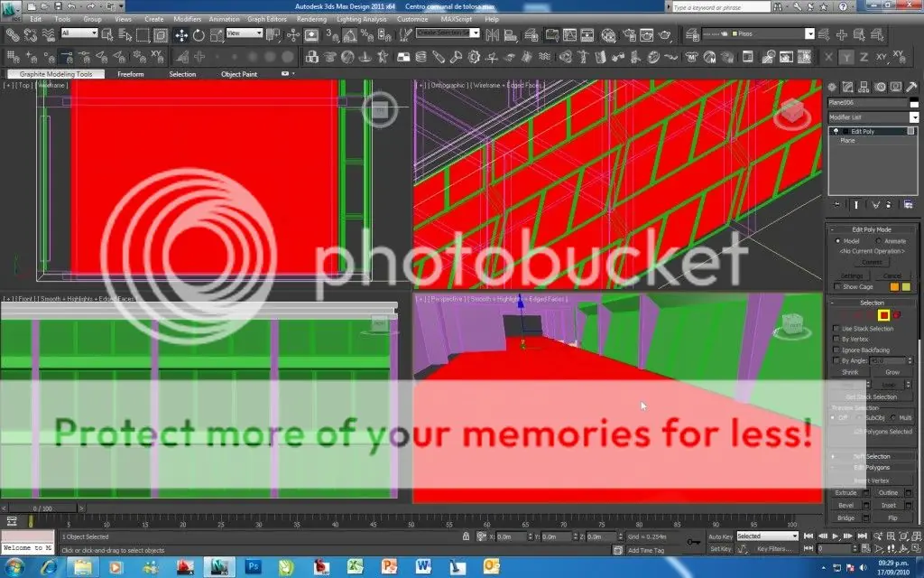Click the Plane006 object color swatch
Screen dimensions: 924x578
[914, 103]
